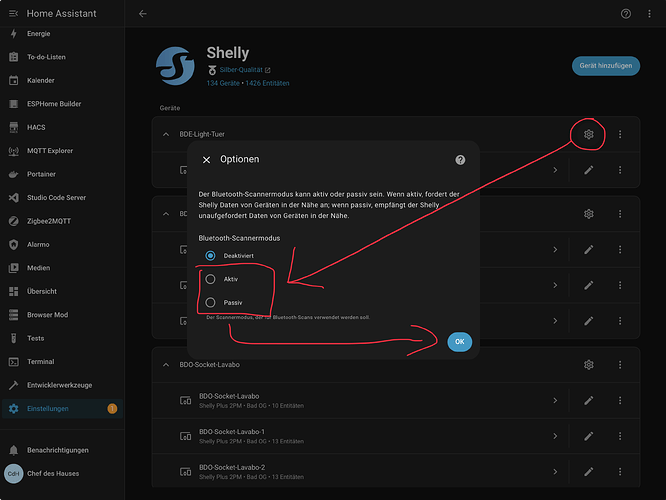The width and height of the screenshot is (666, 500).
Task: Go back using the arrow icon
Action: (143, 14)
